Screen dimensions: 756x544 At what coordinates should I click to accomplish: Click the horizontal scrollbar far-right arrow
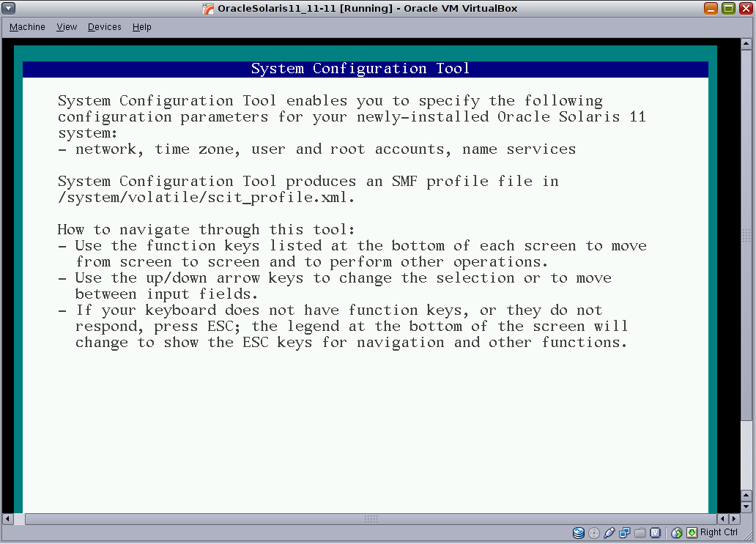pyautogui.click(x=734, y=519)
